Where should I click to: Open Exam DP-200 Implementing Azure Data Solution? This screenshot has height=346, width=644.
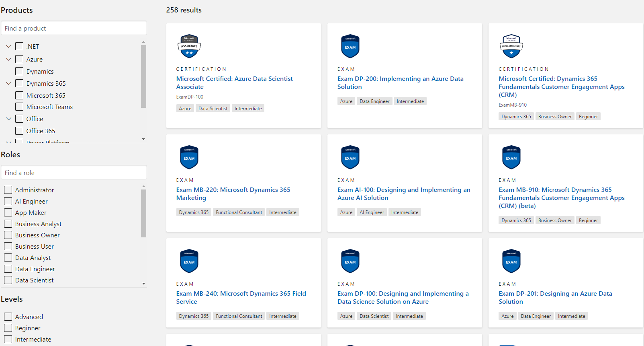click(401, 82)
